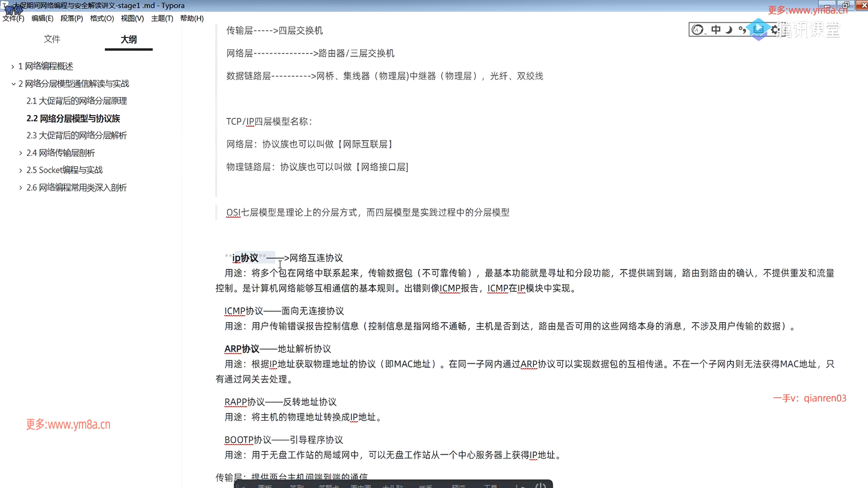Open the IME soft keyboard icon
868x488 pixels.
759,30
